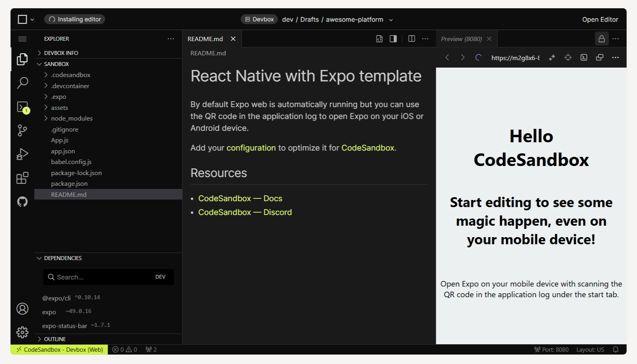Open CodeSandbox — Docs link
This screenshot has height=364, width=637.
240,198
